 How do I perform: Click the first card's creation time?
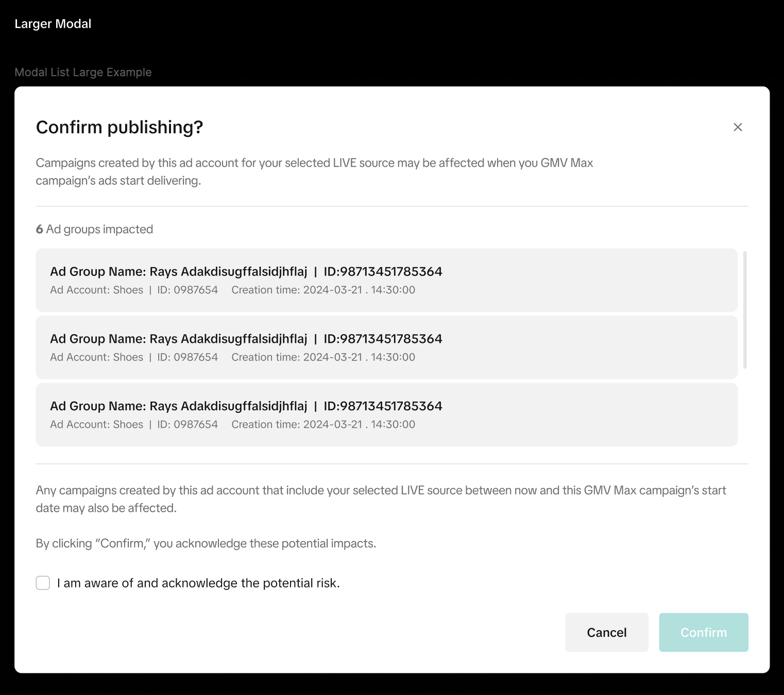(x=323, y=290)
